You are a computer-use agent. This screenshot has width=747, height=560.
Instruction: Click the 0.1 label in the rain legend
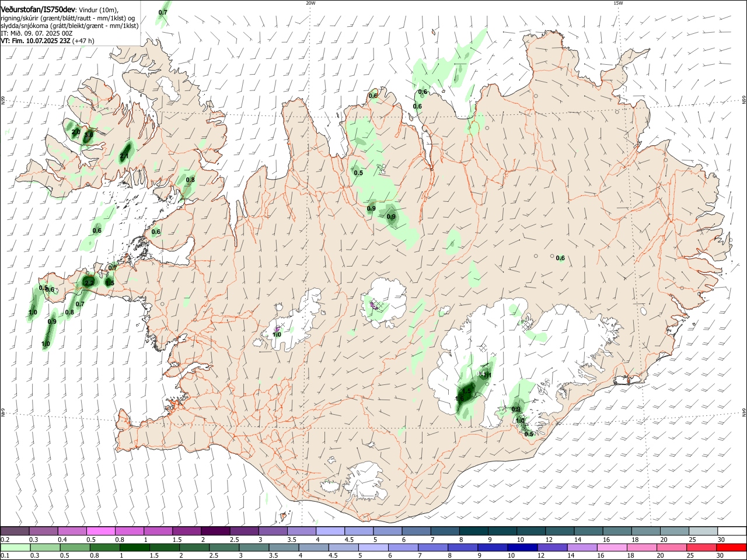point(5,556)
